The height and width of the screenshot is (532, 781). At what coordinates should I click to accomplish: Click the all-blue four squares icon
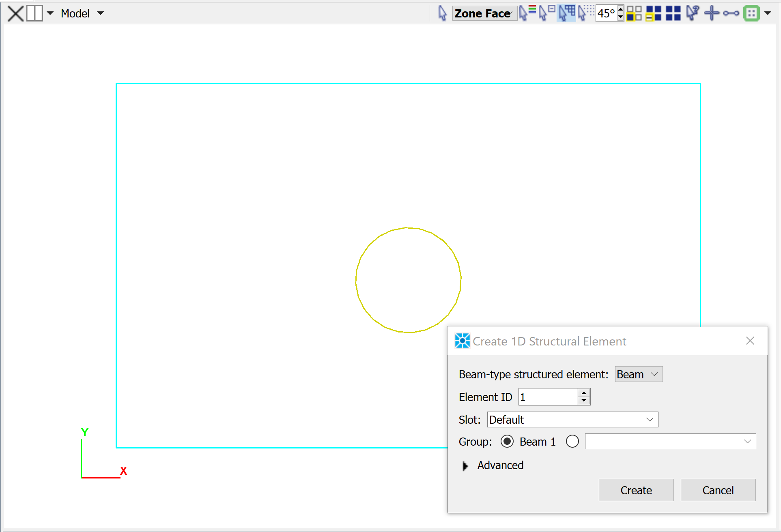pyautogui.click(x=673, y=13)
